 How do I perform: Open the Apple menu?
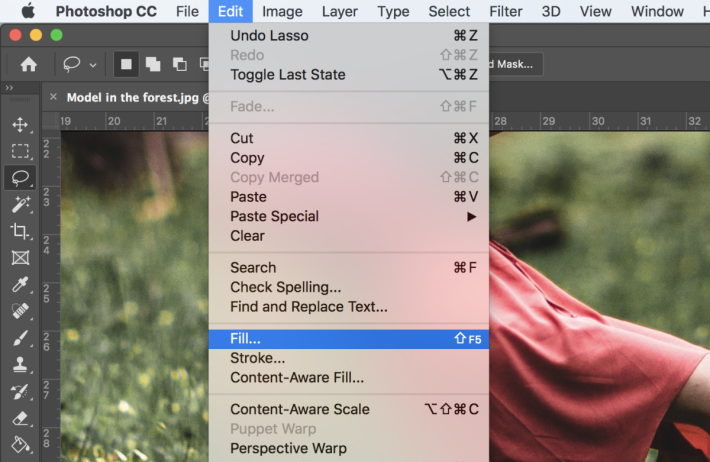pos(28,11)
